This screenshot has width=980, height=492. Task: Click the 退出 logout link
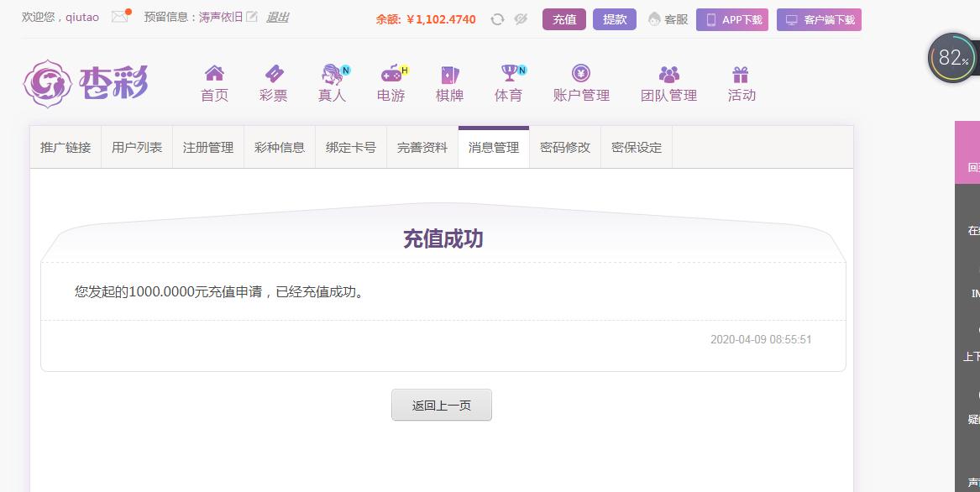[277, 18]
